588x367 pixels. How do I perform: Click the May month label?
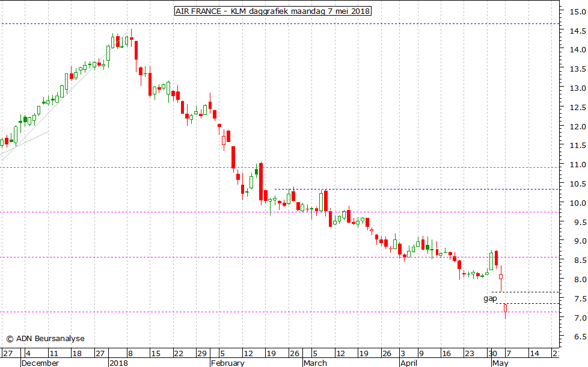(500, 363)
